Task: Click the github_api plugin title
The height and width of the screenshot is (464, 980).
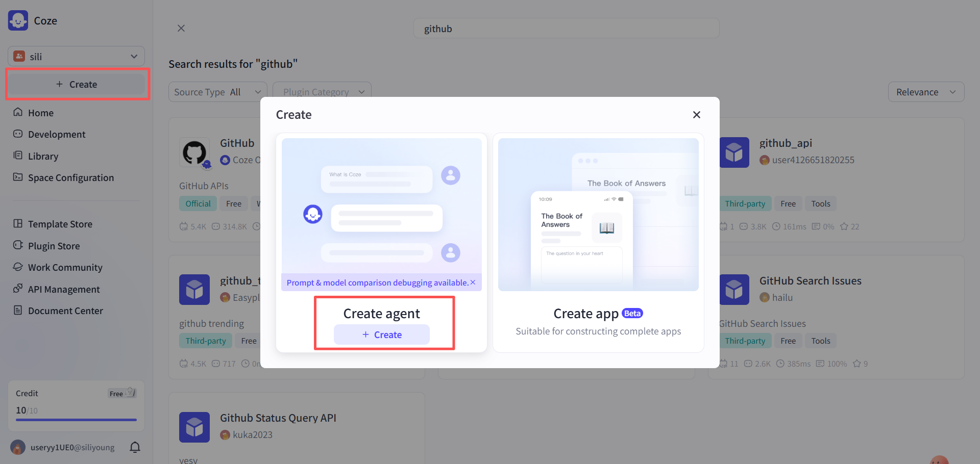Action: pos(786,143)
